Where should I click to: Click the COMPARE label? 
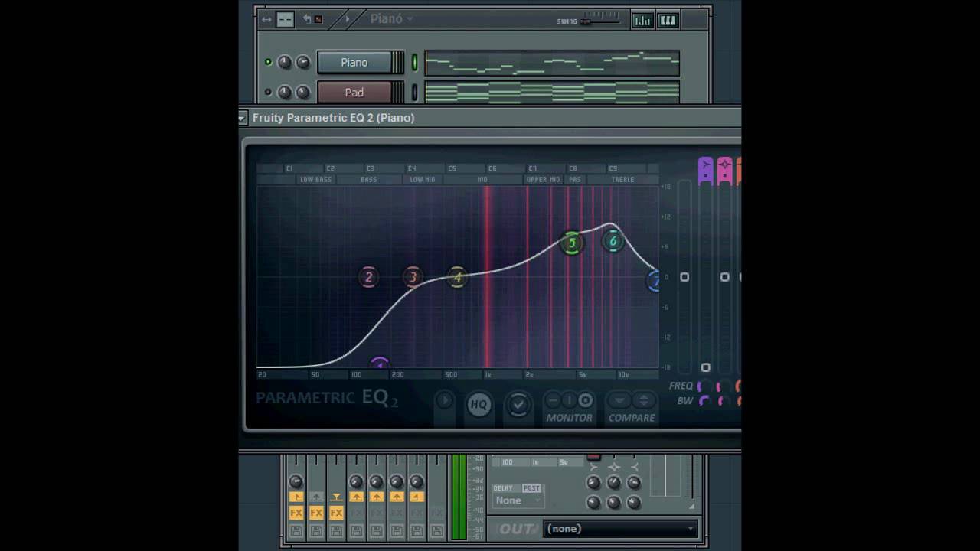632,418
